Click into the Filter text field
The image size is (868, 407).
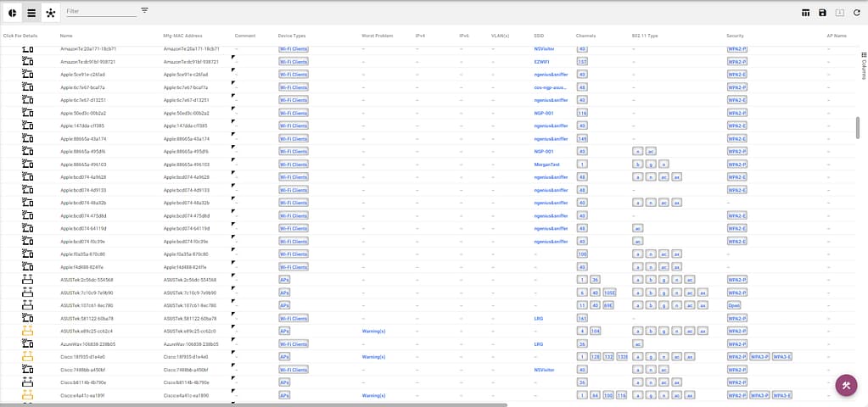click(x=100, y=11)
